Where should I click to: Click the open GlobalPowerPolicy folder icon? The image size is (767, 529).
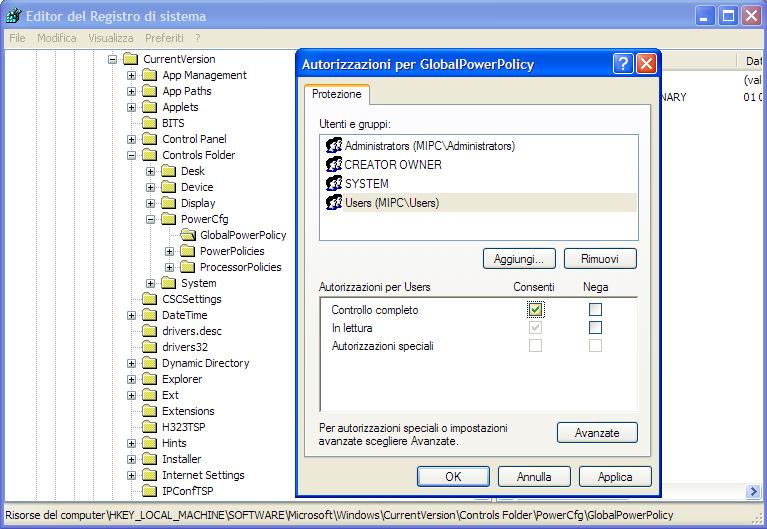pyautogui.click(x=188, y=235)
